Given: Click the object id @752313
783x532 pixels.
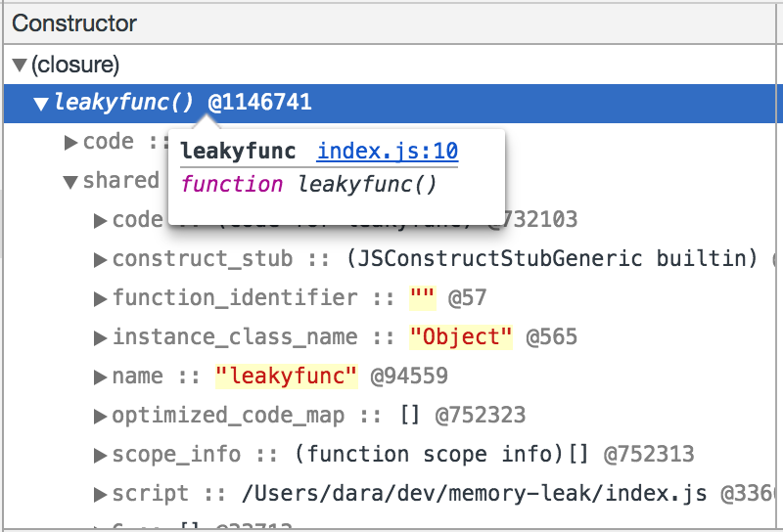Looking at the screenshot, I should pos(649,454).
